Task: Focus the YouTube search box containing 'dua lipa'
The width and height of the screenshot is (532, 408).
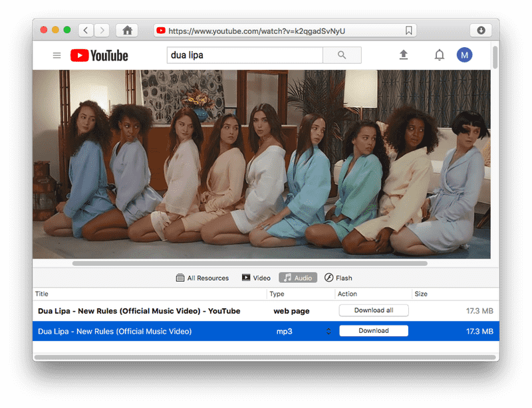Action: [x=245, y=55]
